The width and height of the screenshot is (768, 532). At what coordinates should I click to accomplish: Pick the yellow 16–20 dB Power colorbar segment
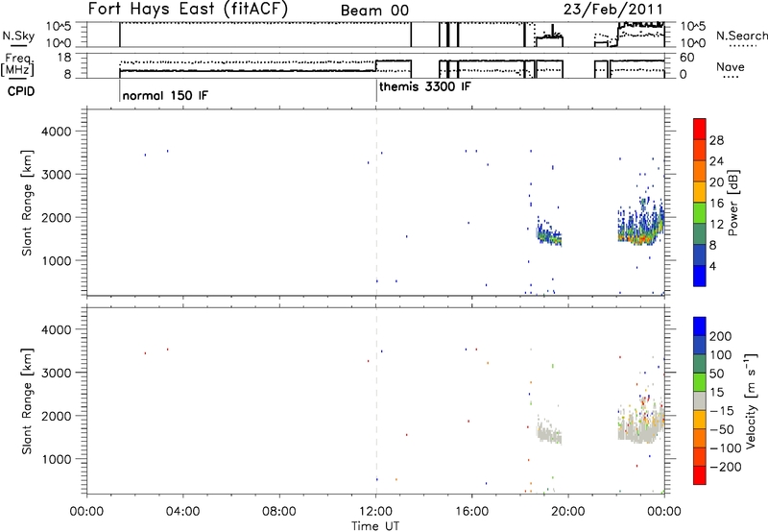pos(700,191)
